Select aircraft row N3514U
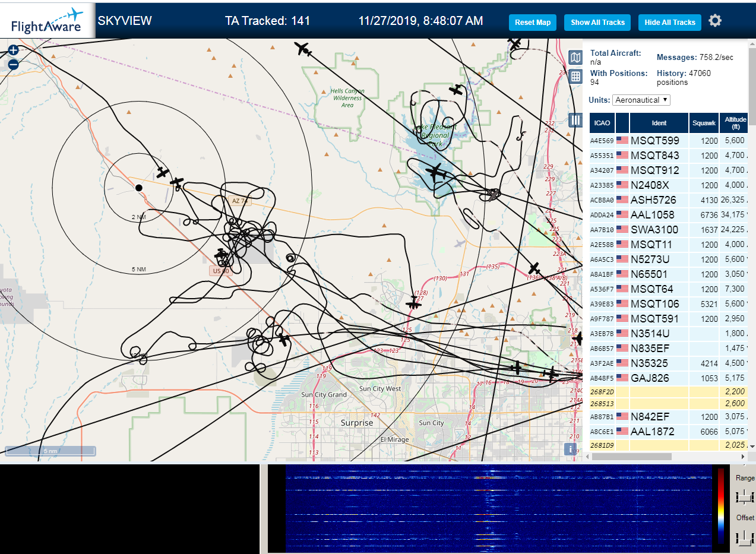This screenshot has width=756, height=554. 669,334
